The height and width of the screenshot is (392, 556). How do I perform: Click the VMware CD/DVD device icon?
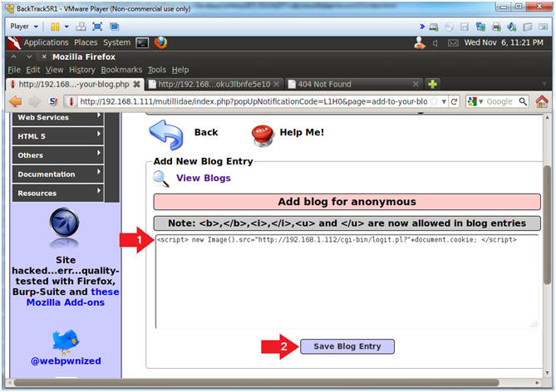tap(450, 27)
